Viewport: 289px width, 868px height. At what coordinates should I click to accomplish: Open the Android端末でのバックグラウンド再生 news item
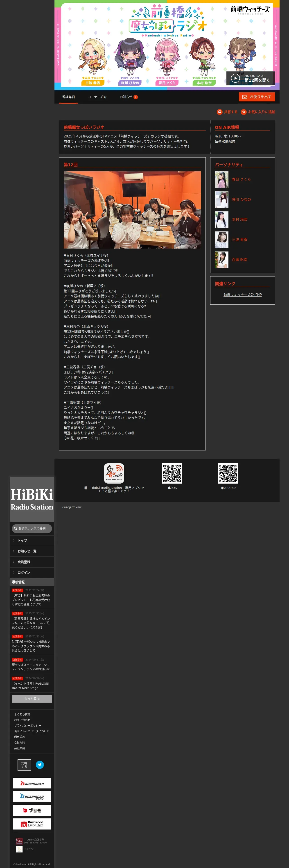32,644
